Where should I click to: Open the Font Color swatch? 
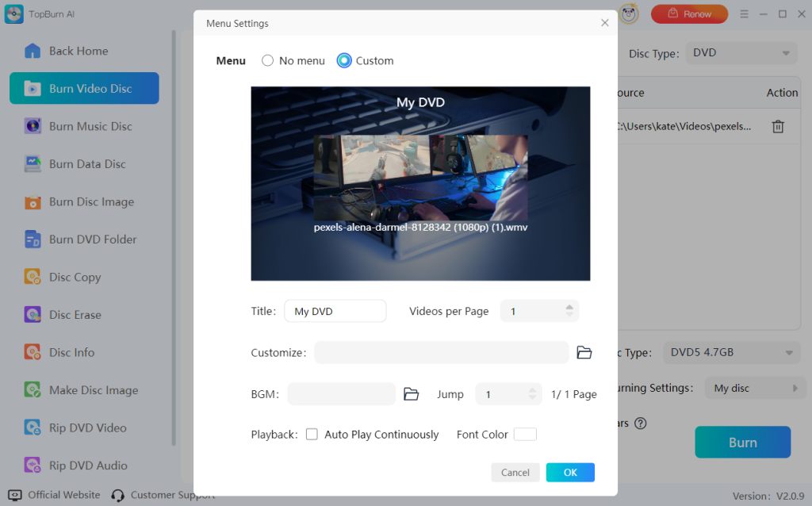click(x=525, y=435)
